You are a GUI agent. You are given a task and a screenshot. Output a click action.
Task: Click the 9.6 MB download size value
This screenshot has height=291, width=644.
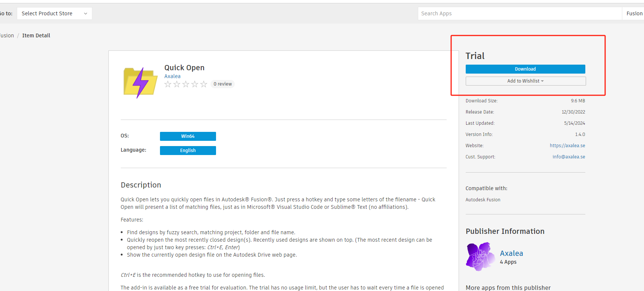click(x=578, y=101)
